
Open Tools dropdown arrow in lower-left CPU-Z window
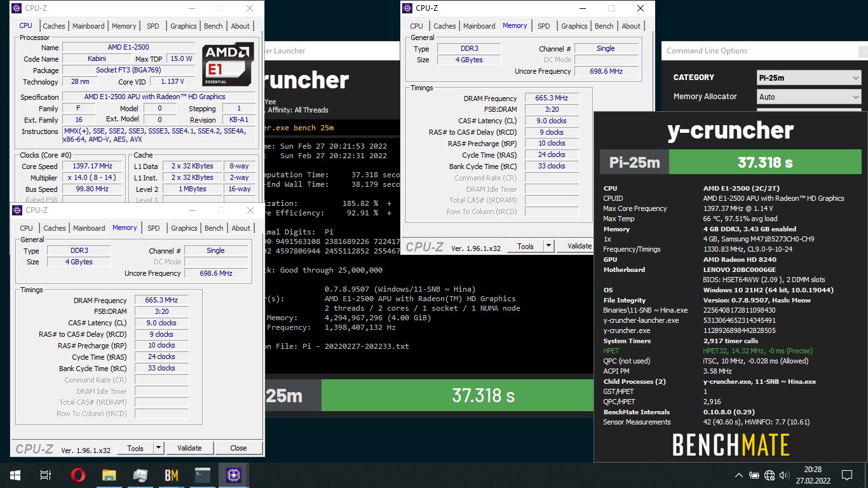[x=158, y=448]
